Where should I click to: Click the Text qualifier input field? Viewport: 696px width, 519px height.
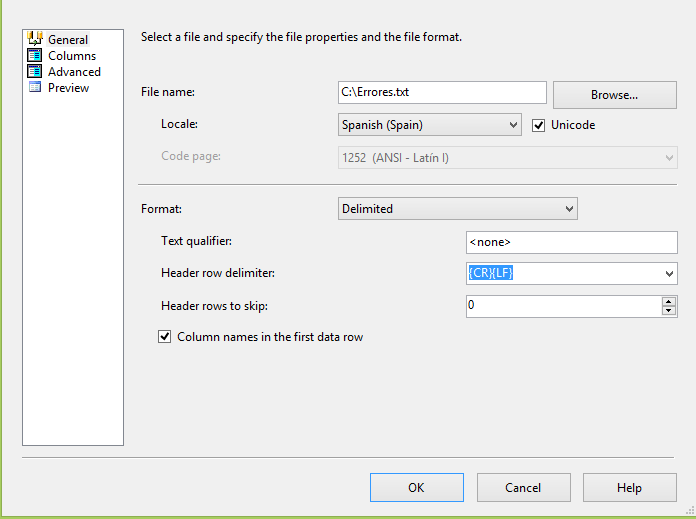[x=571, y=242]
